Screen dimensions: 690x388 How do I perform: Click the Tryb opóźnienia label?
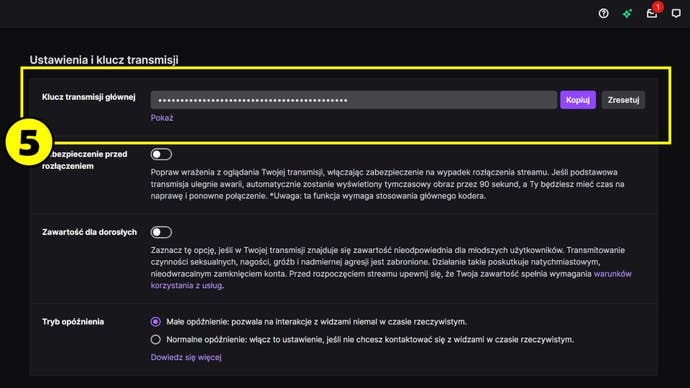[x=73, y=322]
